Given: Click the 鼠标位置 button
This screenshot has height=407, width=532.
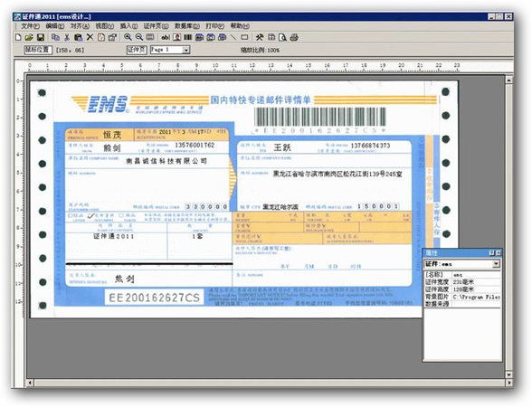Looking at the screenshot, I should click(38, 50).
